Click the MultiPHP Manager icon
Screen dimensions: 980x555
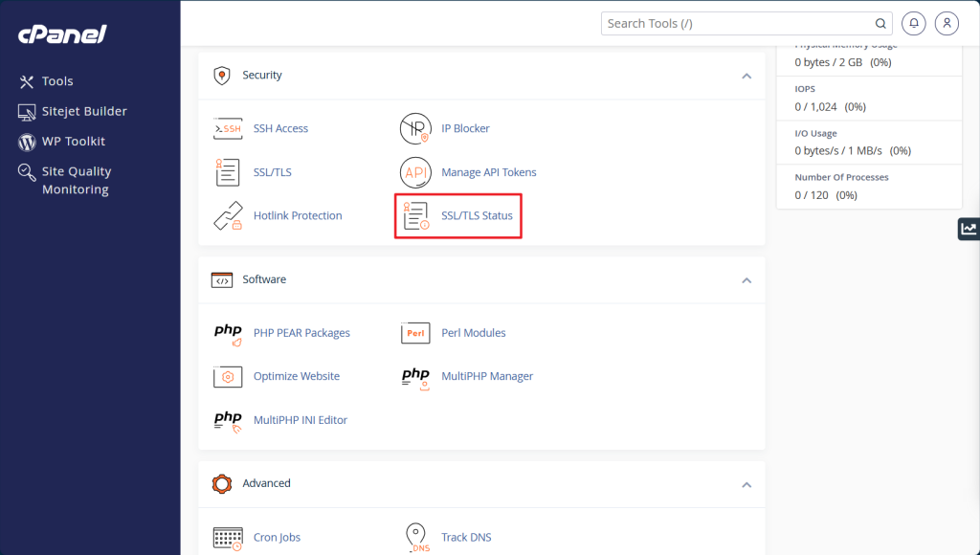(415, 378)
